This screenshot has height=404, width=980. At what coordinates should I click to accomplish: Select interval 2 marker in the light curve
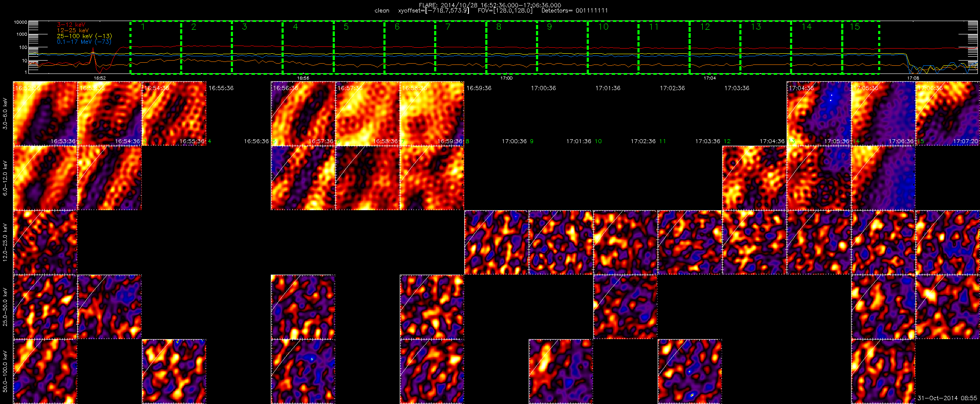pos(194,27)
